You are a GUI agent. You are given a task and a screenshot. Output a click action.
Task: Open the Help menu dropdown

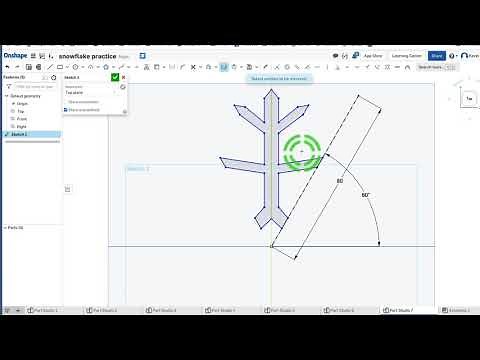(453, 56)
